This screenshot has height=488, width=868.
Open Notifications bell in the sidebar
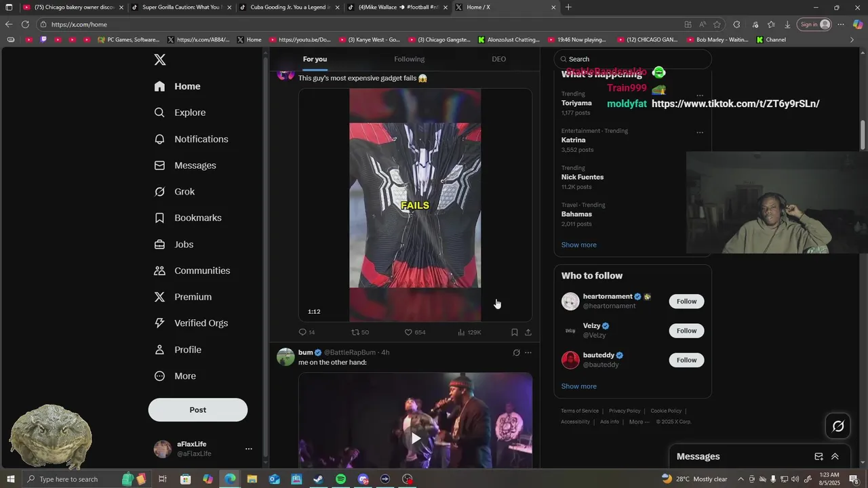pyautogui.click(x=159, y=139)
